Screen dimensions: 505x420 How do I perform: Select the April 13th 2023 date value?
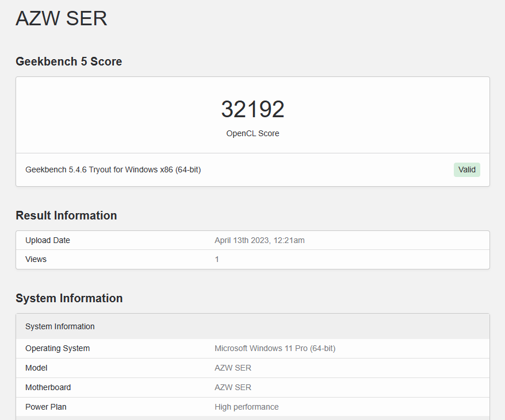pyautogui.click(x=259, y=240)
